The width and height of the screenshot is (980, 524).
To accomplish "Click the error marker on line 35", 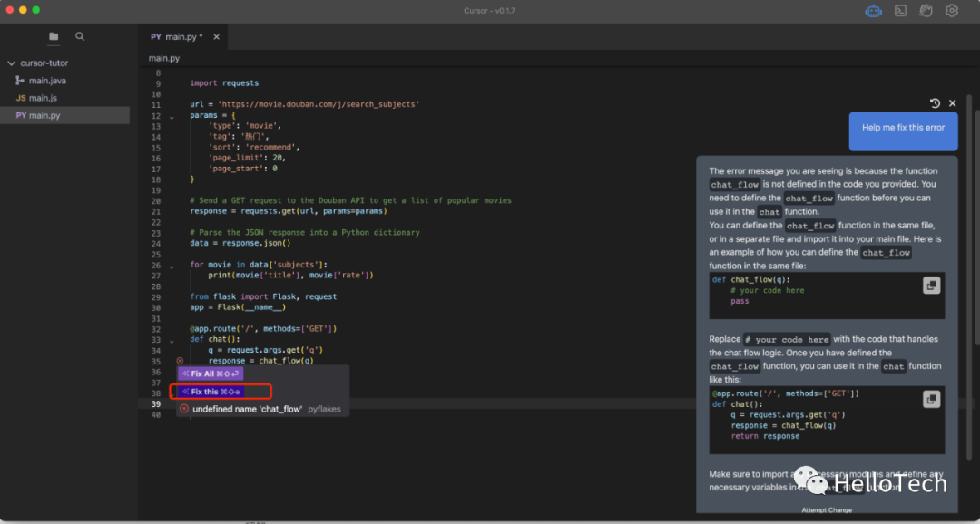I will pos(180,361).
